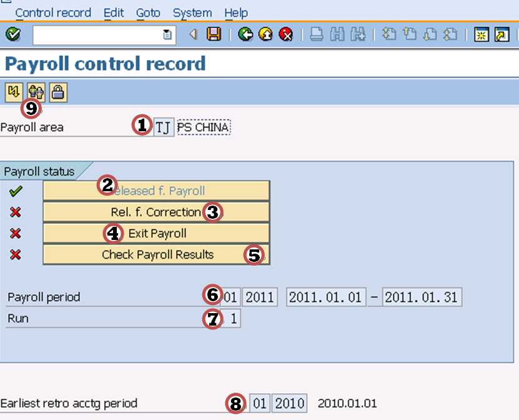Click the Run label
Viewport: 519px width, 420px height.
click(x=18, y=319)
